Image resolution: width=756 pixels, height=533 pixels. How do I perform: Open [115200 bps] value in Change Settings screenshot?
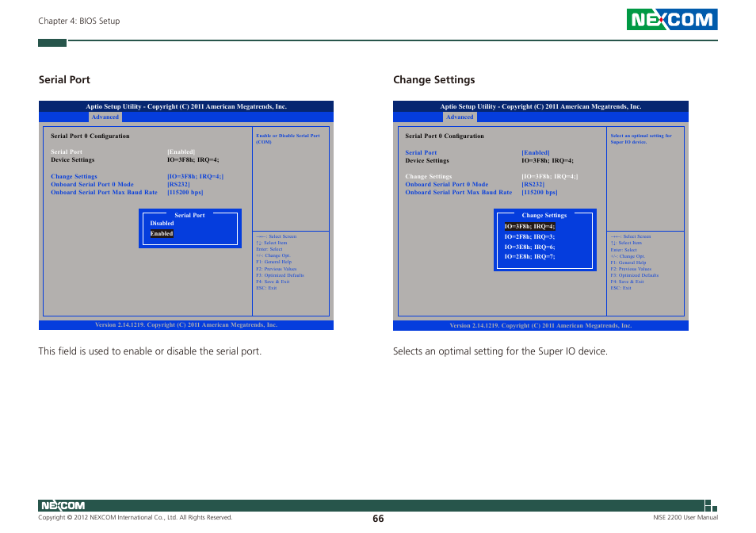tap(540, 192)
